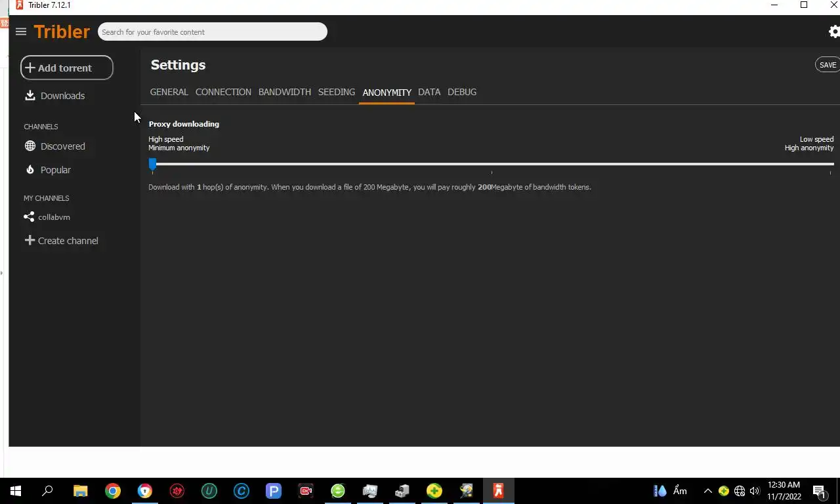Open the screen recorder taskbar icon

[306, 491]
